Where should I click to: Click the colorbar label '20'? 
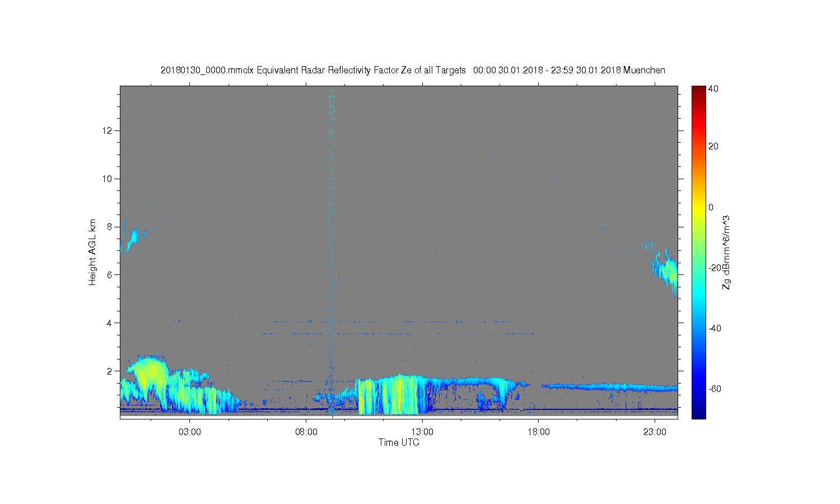click(x=713, y=147)
